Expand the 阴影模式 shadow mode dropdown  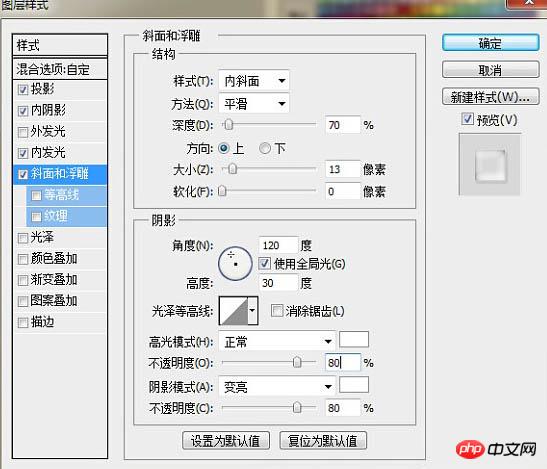(277, 386)
